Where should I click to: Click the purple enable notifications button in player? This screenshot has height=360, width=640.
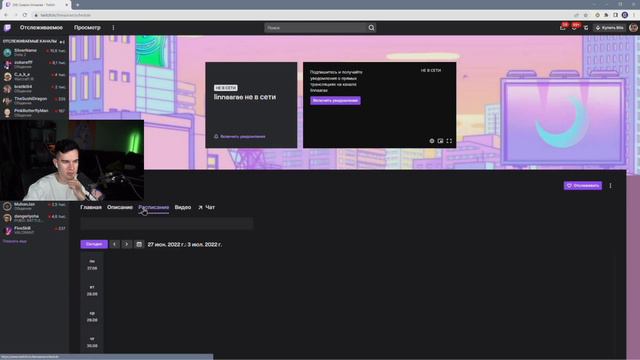335,100
